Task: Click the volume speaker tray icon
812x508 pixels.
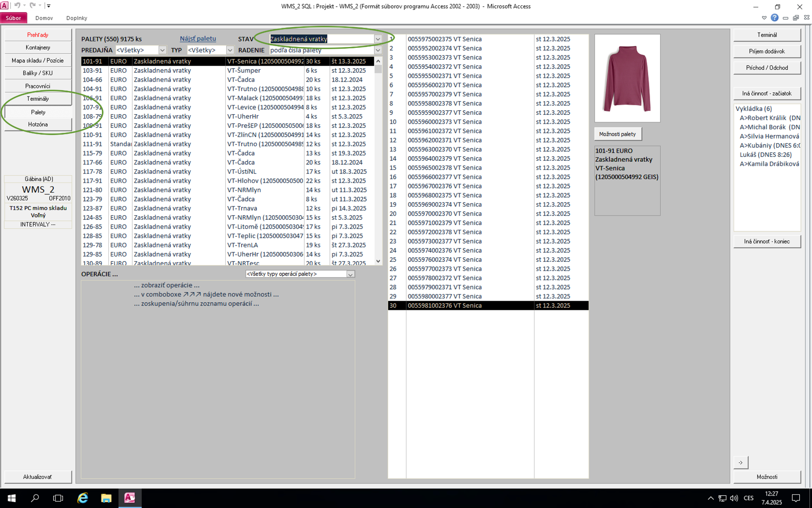Action: (734, 498)
